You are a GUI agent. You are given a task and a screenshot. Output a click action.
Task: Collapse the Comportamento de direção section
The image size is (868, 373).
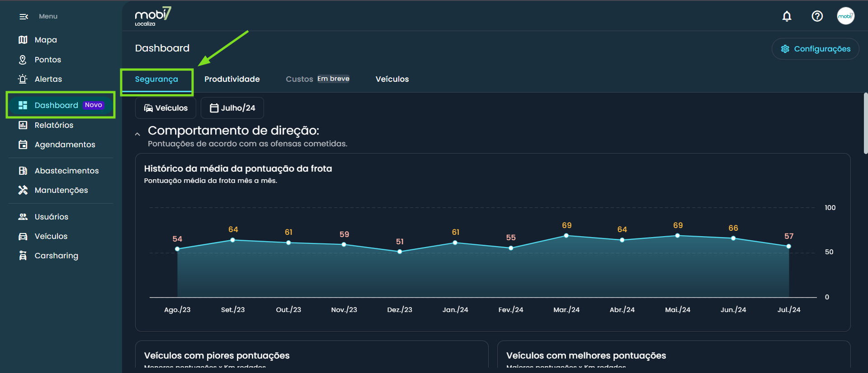coord(137,134)
